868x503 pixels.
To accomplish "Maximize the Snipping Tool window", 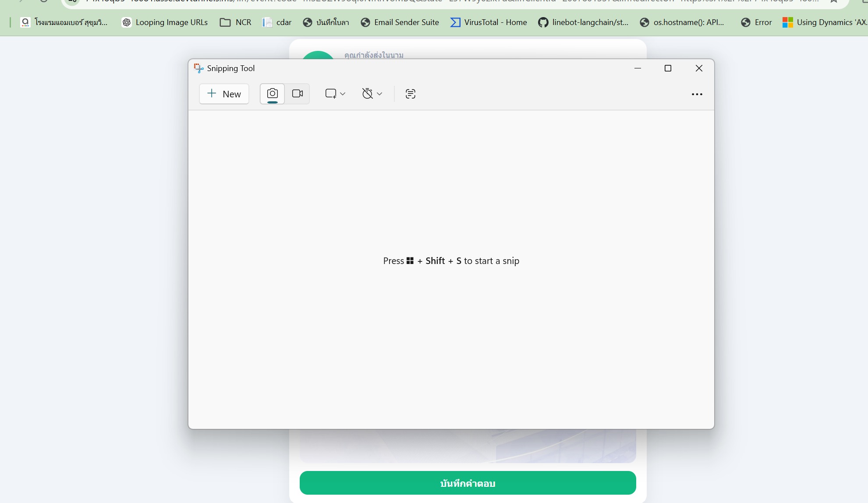I will click(x=668, y=68).
